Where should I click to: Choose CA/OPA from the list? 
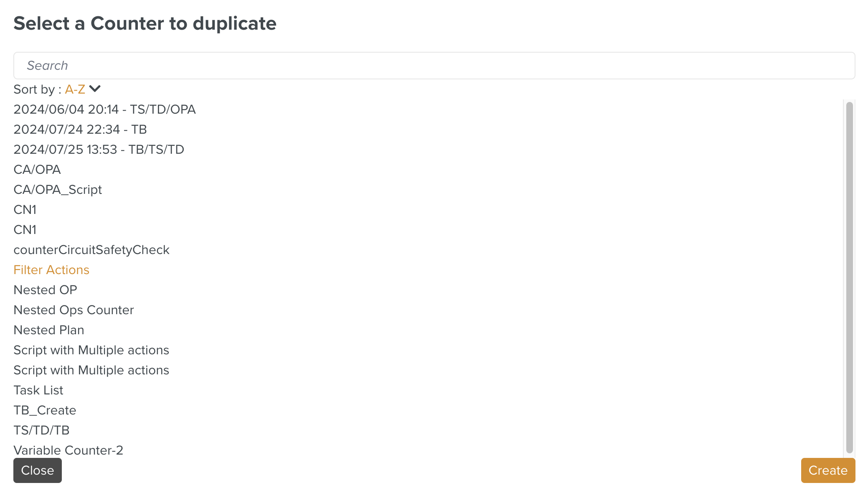point(37,169)
